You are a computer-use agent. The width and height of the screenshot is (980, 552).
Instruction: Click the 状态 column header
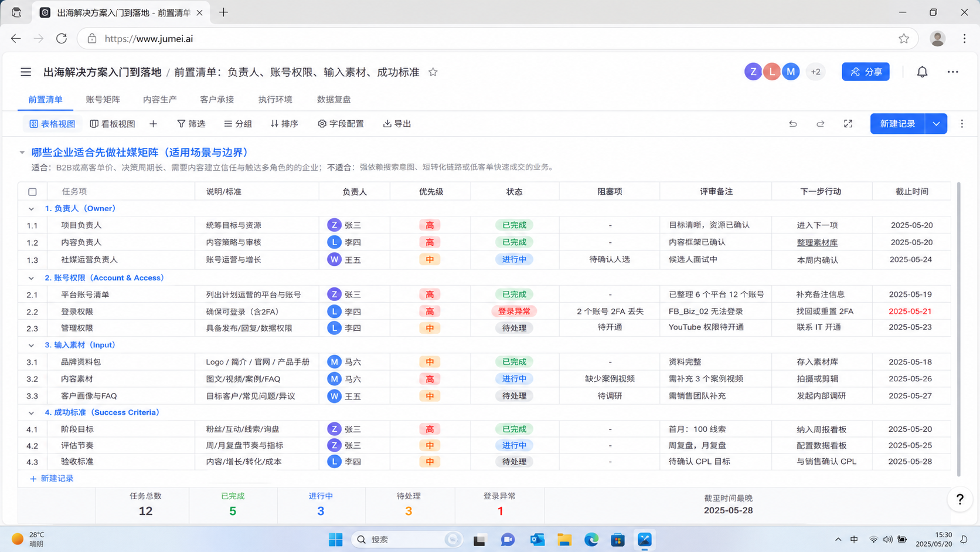(x=514, y=192)
